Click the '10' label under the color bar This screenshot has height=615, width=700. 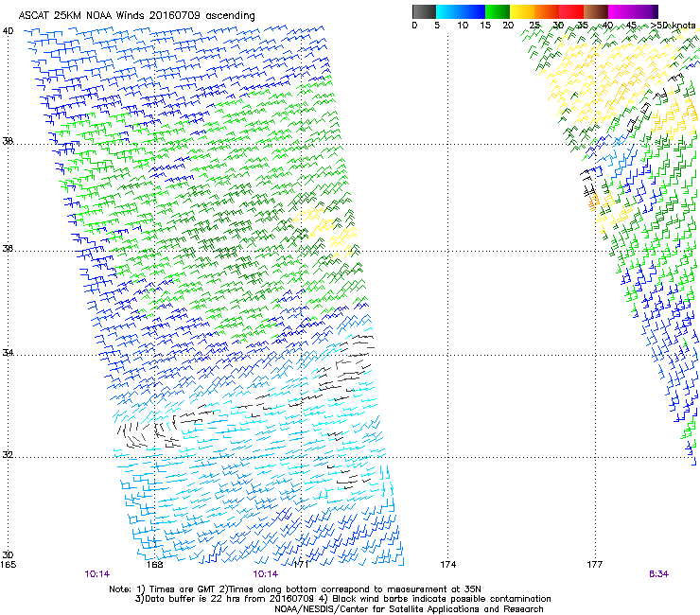point(463,26)
